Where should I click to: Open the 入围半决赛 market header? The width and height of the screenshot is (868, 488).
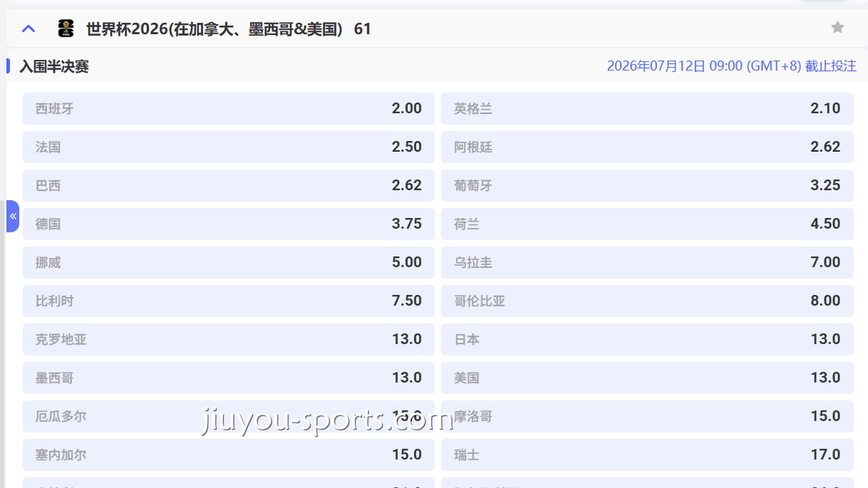54,66
